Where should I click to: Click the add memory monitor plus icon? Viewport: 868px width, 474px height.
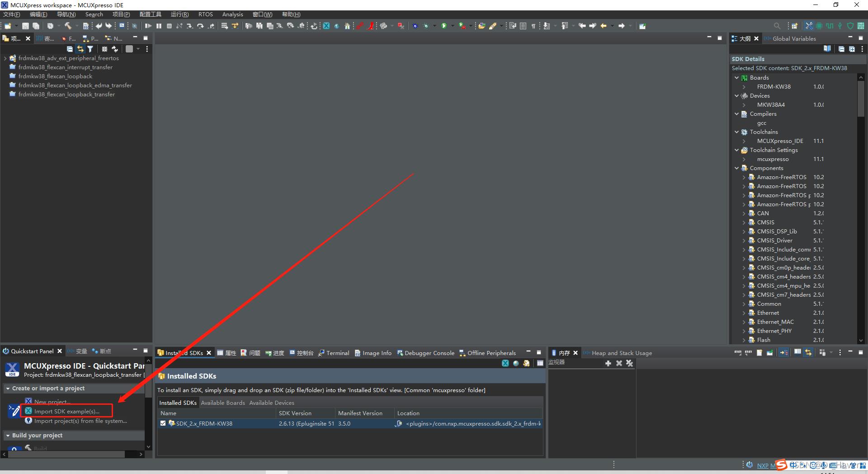608,363
